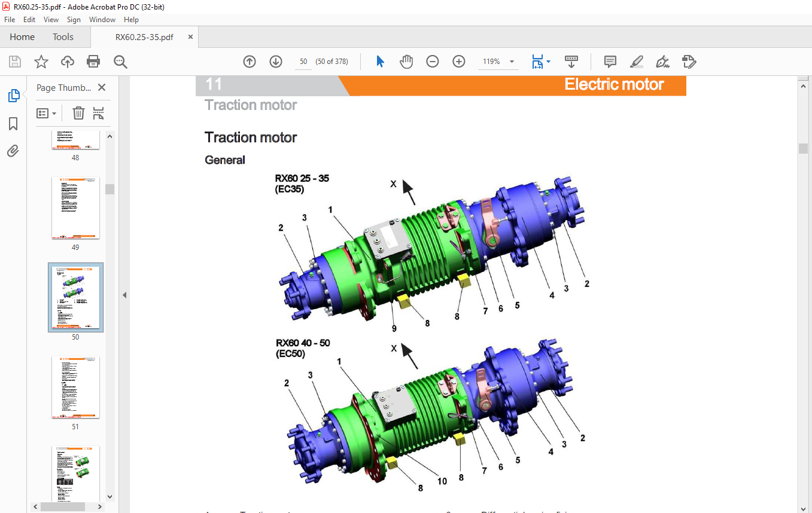Select the Highlight text tool

coord(637,62)
